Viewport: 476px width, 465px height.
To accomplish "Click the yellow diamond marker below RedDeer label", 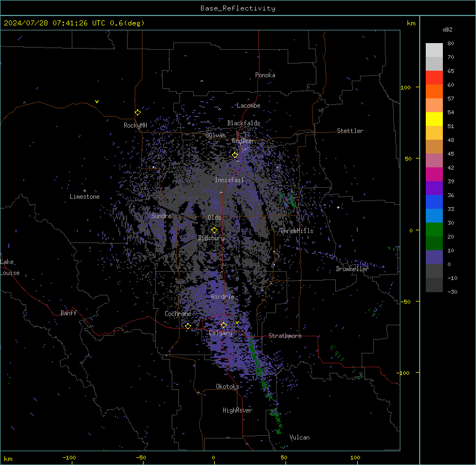I will pos(235,155).
